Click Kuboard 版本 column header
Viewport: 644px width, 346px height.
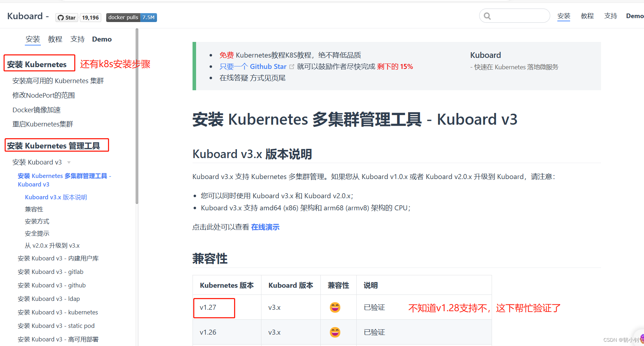point(291,285)
